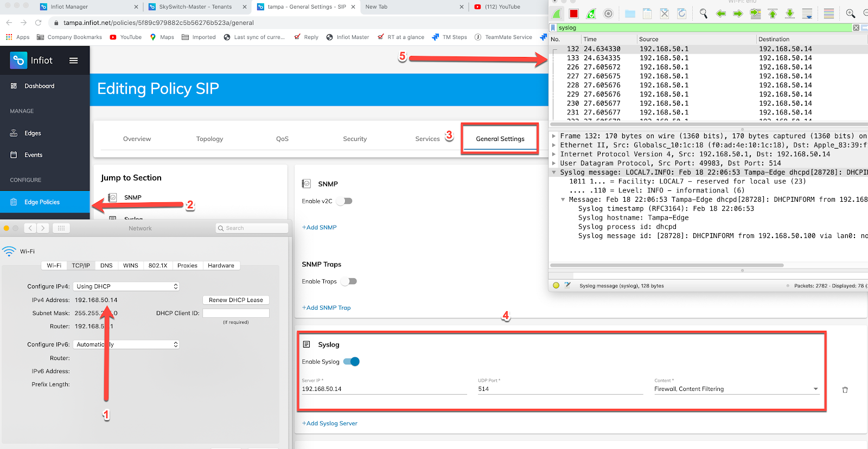Reload the browser page
This screenshot has height=449, width=868.
pos(38,23)
